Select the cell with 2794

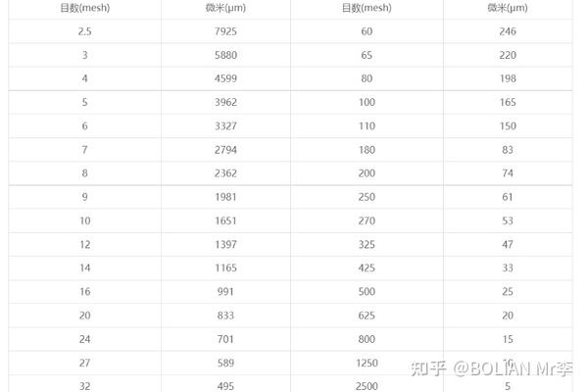click(227, 150)
